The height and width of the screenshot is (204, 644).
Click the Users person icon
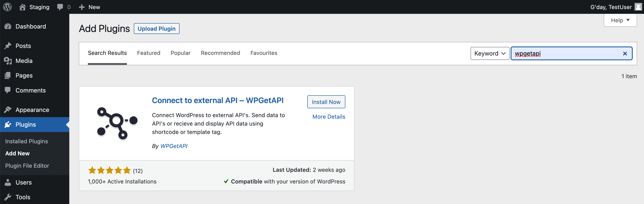[8, 182]
